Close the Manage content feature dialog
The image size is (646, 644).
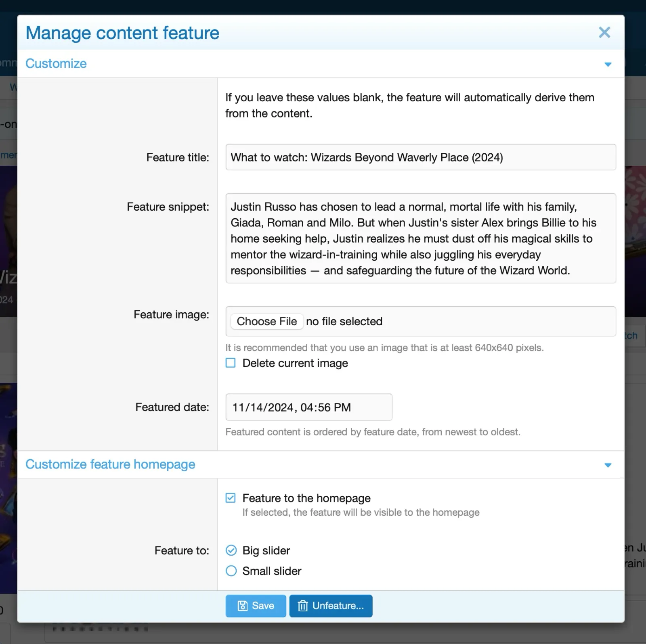click(x=604, y=32)
